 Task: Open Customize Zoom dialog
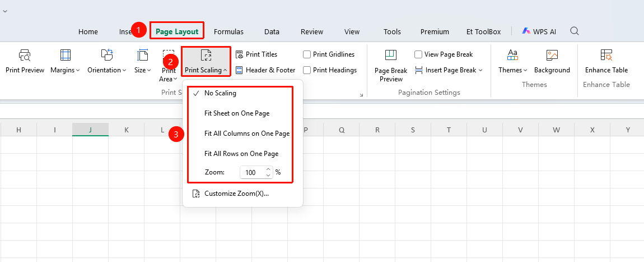pos(231,194)
